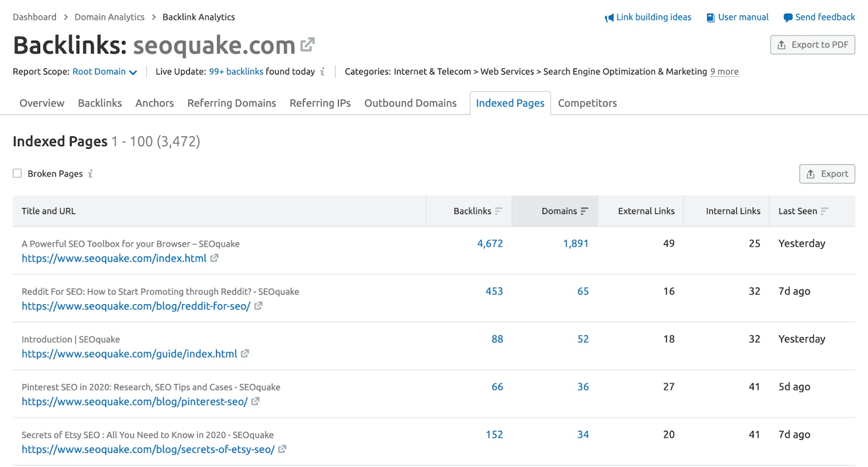
Task: Click the User manual book icon
Action: (710, 18)
